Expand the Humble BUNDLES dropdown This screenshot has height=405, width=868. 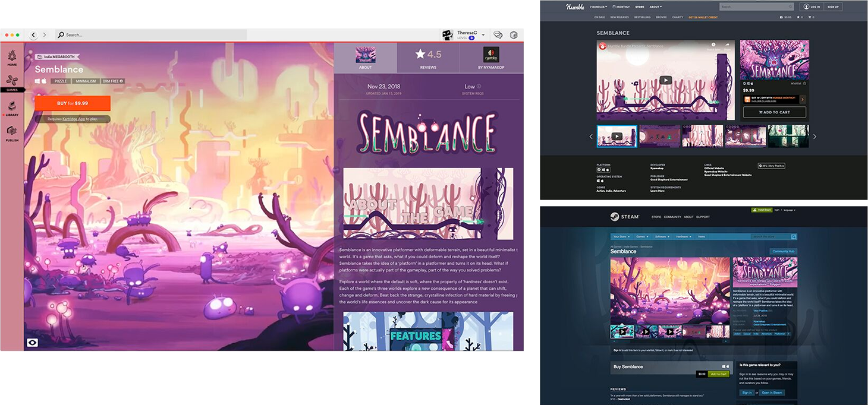coord(599,7)
